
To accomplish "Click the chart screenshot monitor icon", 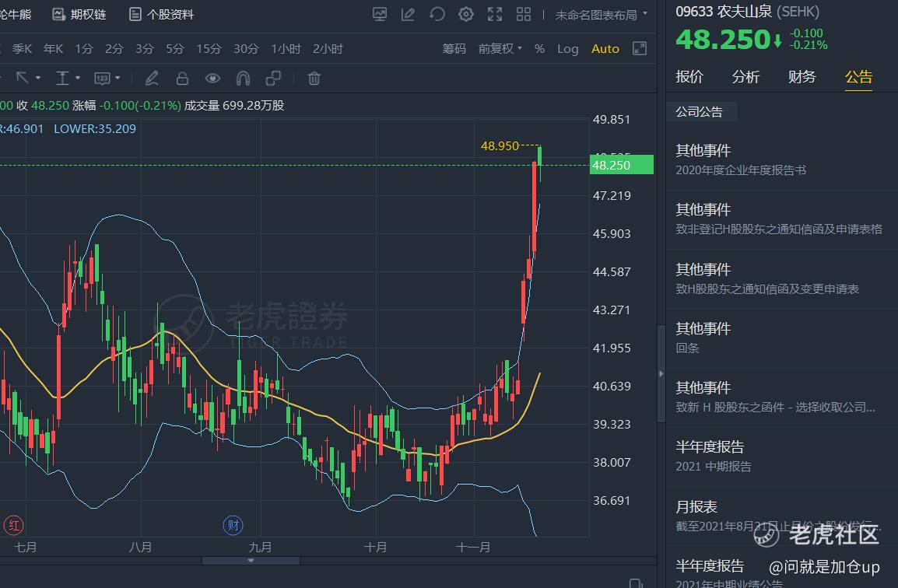I will (x=380, y=14).
